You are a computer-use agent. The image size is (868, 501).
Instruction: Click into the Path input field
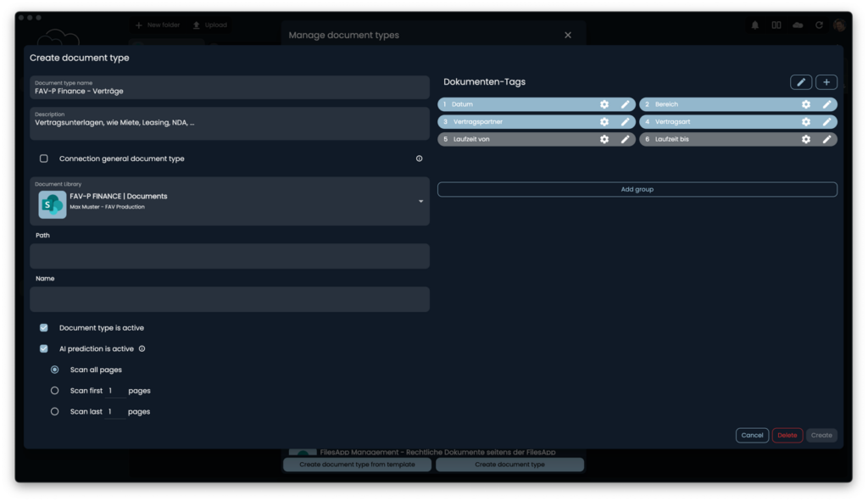230,256
